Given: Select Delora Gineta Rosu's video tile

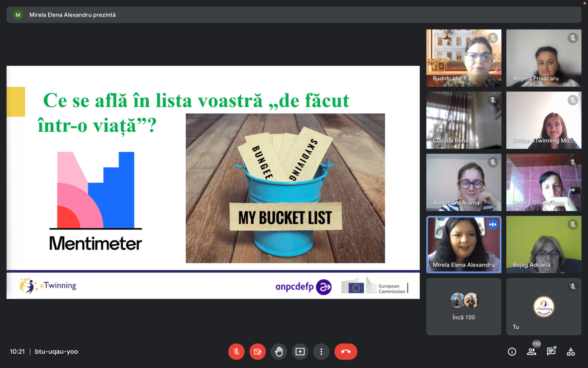Looking at the screenshot, I should click(544, 182).
